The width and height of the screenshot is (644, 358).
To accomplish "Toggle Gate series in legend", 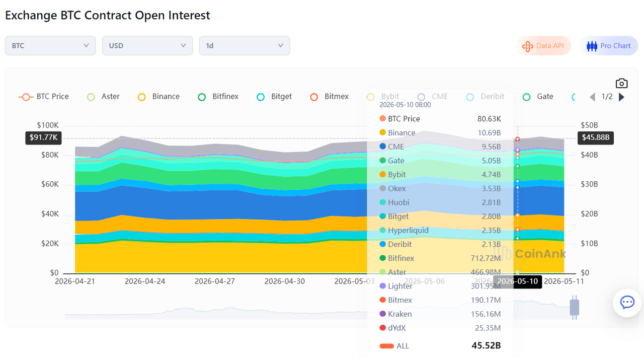I will tap(538, 97).
